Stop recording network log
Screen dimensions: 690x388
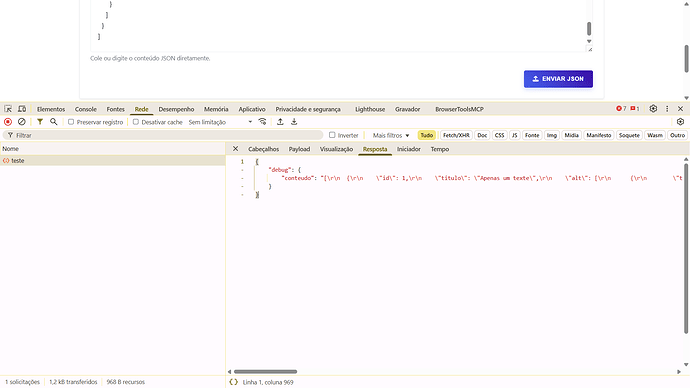pyautogui.click(x=8, y=122)
